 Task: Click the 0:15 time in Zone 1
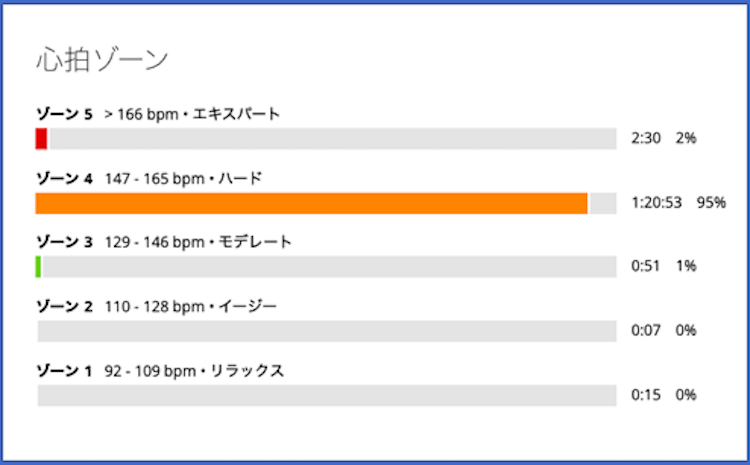click(646, 395)
